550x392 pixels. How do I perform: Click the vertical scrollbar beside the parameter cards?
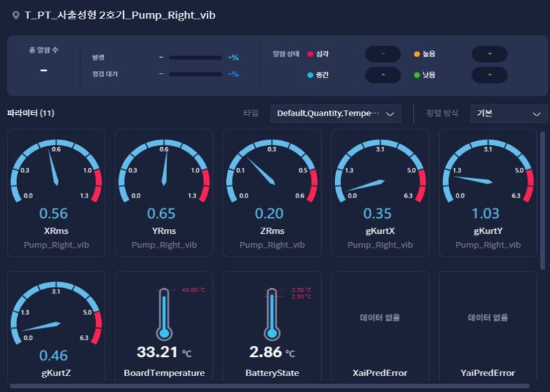click(x=542, y=200)
